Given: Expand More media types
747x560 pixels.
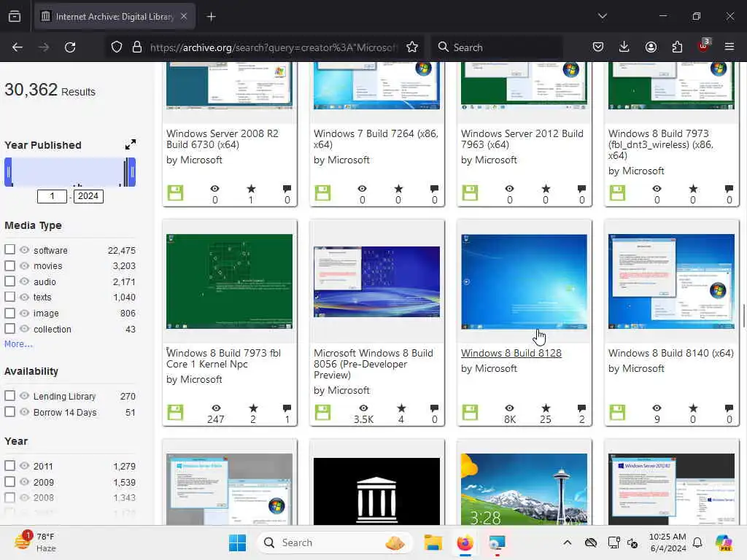Looking at the screenshot, I should click(18, 344).
